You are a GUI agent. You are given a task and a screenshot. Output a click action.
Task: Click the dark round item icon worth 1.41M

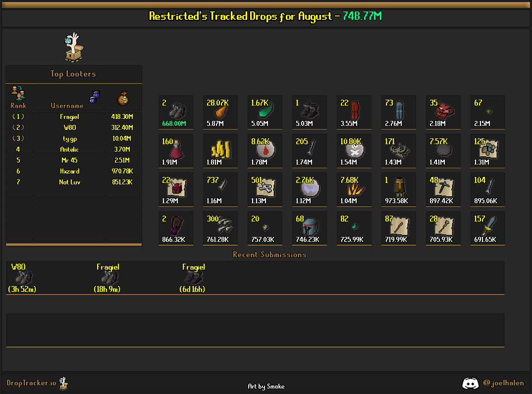coord(444,150)
